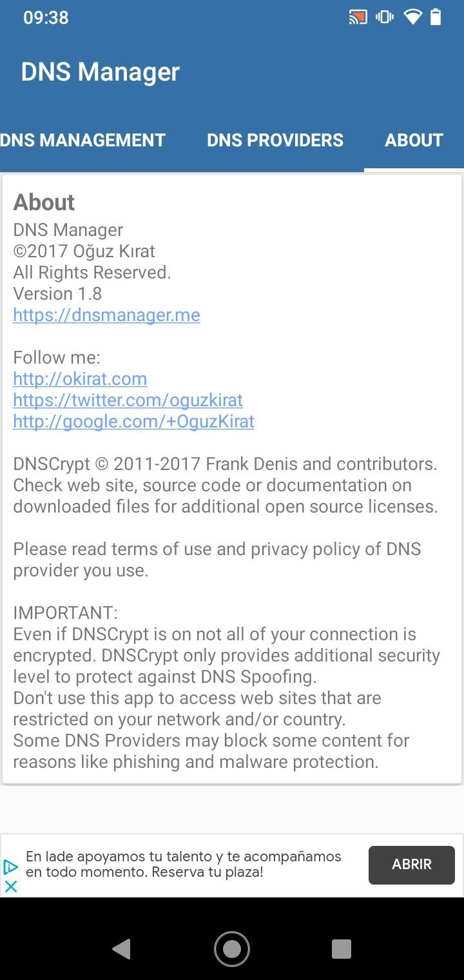This screenshot has height=980, width=464.
Task: Dismiss the ad with the X icon
Action: pos(10,887)
